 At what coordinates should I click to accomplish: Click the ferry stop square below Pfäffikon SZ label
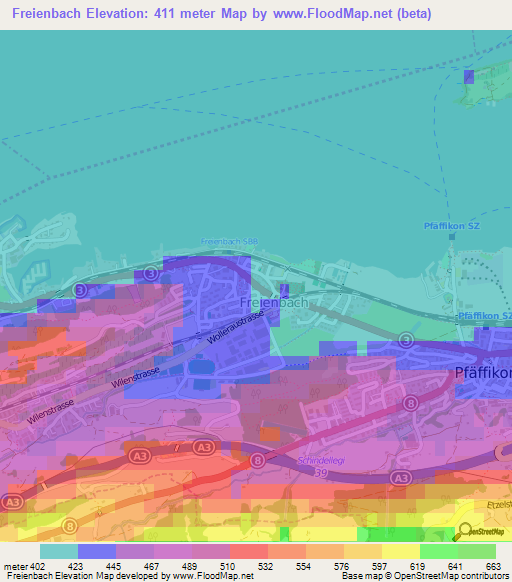452,236
